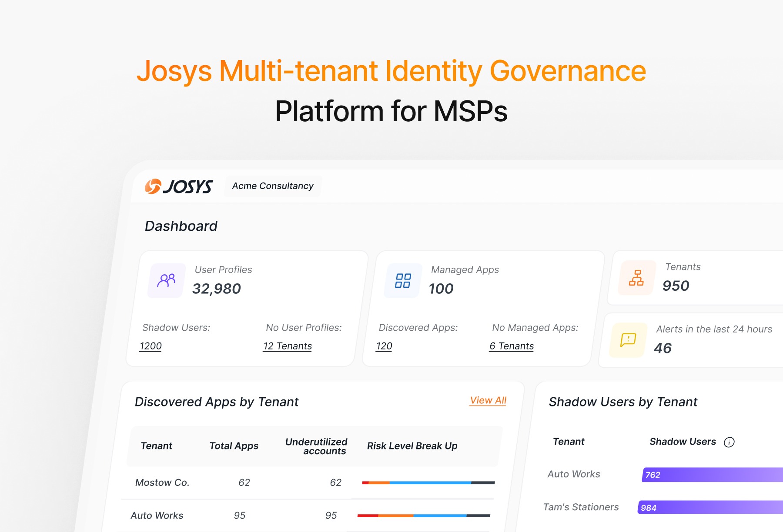Viewport: 783px width, 532px height.
Task: Click the Tenant header in Shadow Users panel
Action: tap(569, 442)
